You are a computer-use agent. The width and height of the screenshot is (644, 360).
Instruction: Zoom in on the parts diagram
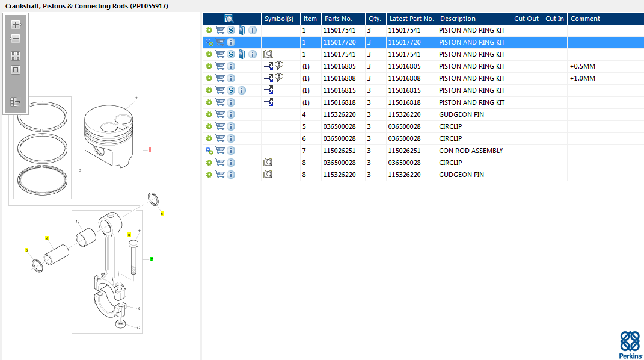click(x=16, y=25)
